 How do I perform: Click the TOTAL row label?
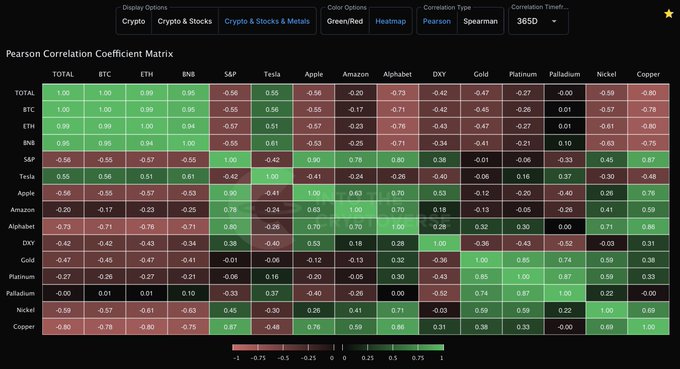click(x=25, y=93)
